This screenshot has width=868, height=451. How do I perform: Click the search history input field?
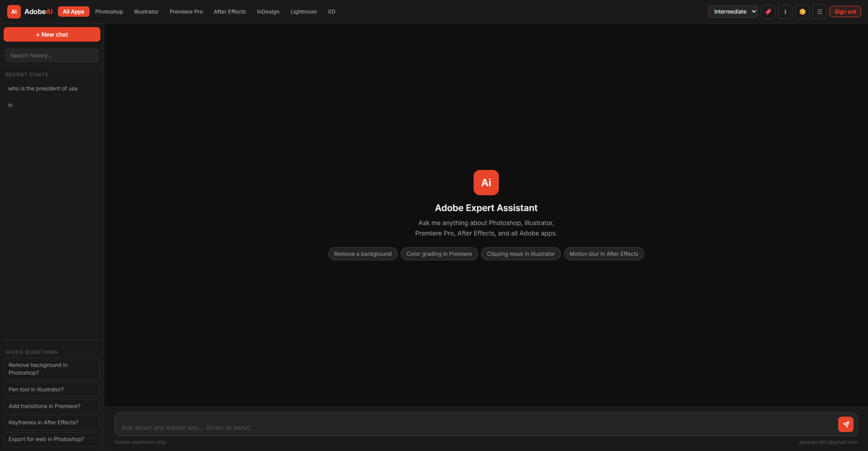click(52, 55)
